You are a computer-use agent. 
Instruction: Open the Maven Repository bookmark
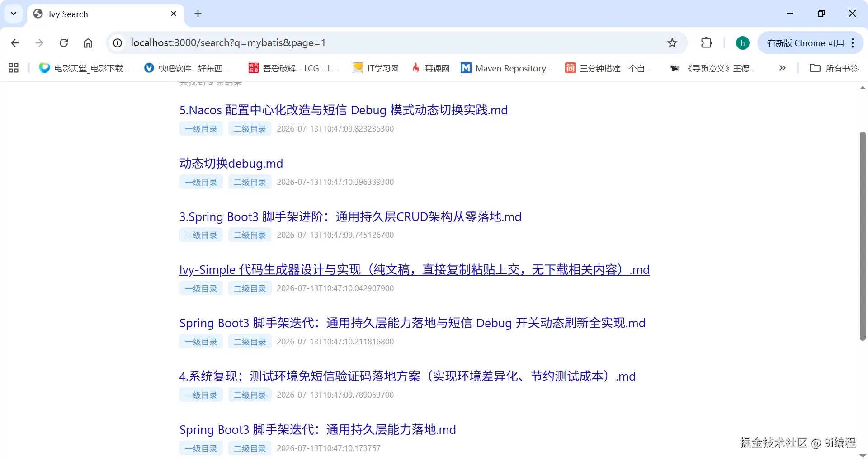tap(507, 68)
